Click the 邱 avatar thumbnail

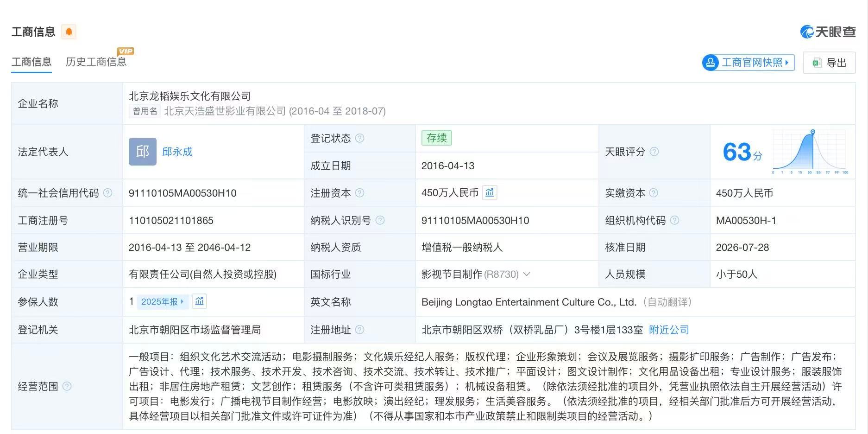[143, 152]
